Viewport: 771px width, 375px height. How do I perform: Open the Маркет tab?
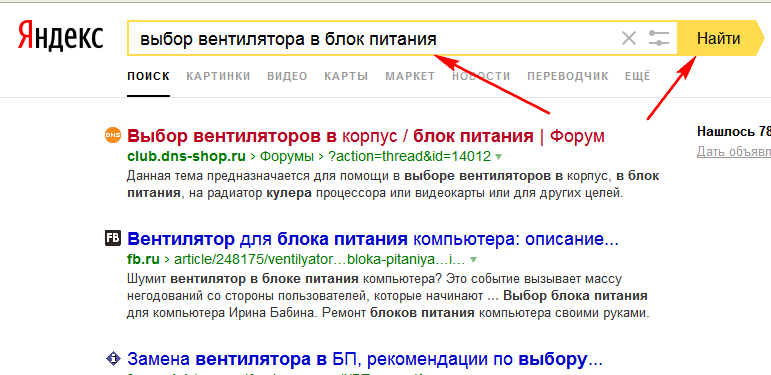[x=410, y=76]
